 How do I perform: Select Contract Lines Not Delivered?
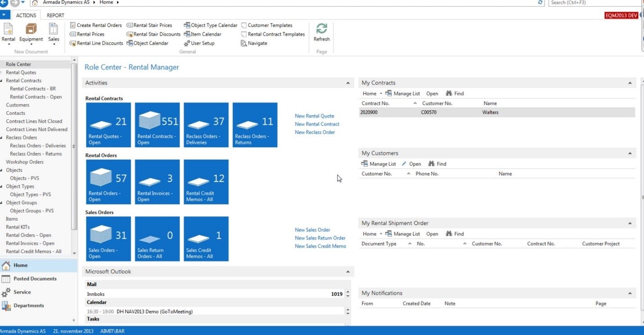tap(36, 130)
